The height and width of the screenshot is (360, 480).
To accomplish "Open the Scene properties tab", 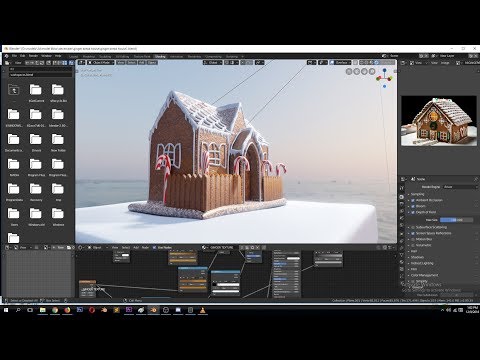I will pos(402,218).
